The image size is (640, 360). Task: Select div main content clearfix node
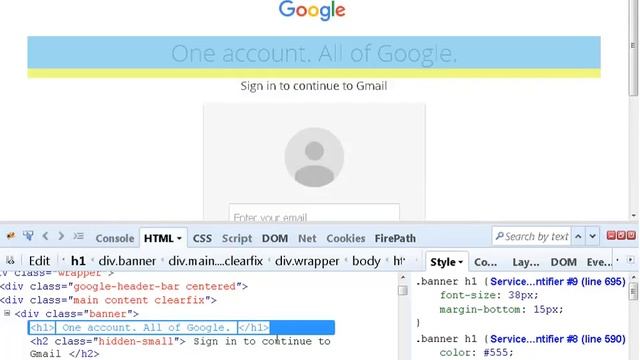(x=108, y=300)
